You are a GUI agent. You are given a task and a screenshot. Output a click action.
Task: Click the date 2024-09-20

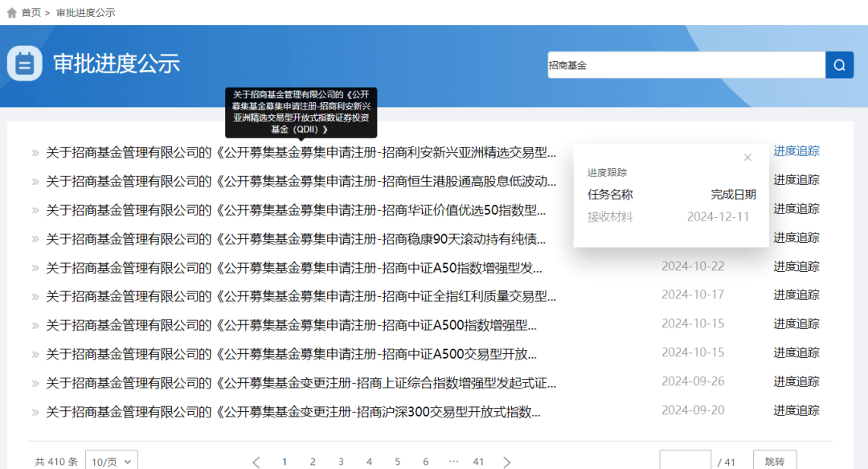pos(693,409)
